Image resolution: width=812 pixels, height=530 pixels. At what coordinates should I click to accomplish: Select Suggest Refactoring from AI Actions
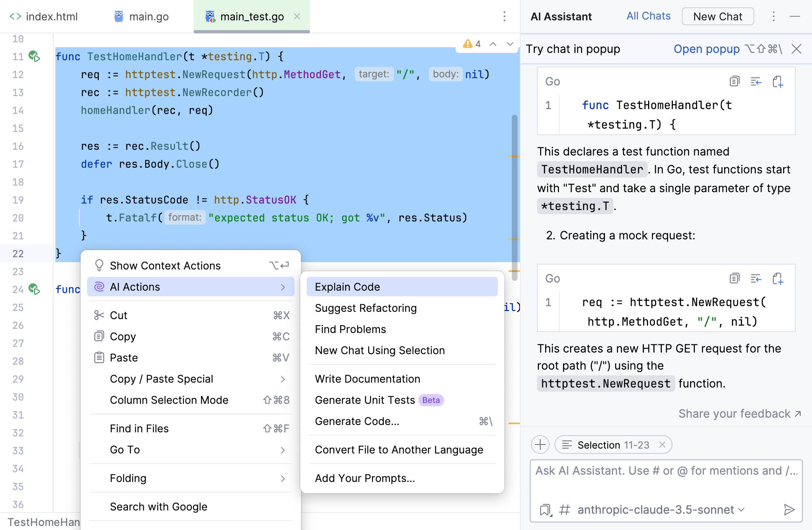click(x=365, y=308)
